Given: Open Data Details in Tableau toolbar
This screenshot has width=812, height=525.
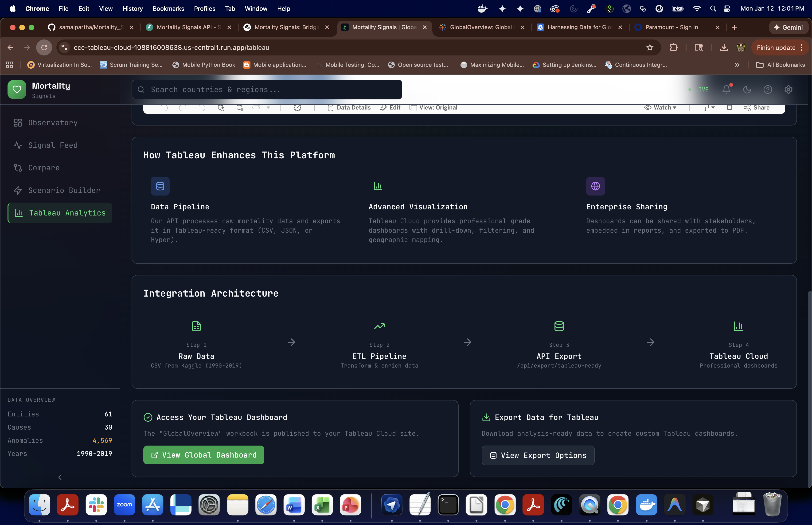Looking at the screenshot, I should 349,108.
